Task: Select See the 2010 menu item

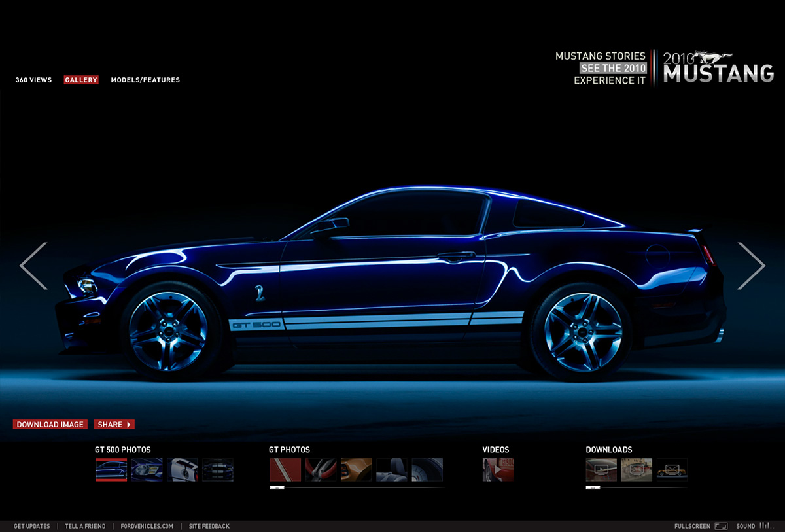Action: click(x=614, y=68)
